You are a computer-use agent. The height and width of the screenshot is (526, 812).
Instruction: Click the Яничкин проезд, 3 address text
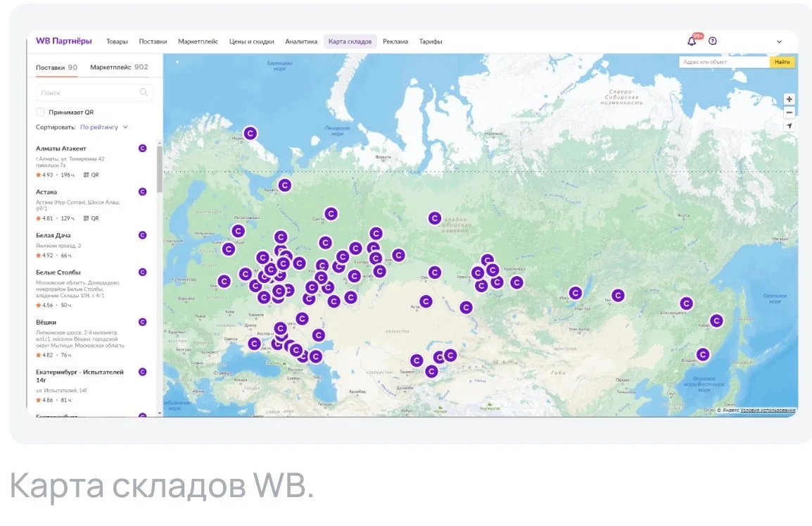pos(58,246)
